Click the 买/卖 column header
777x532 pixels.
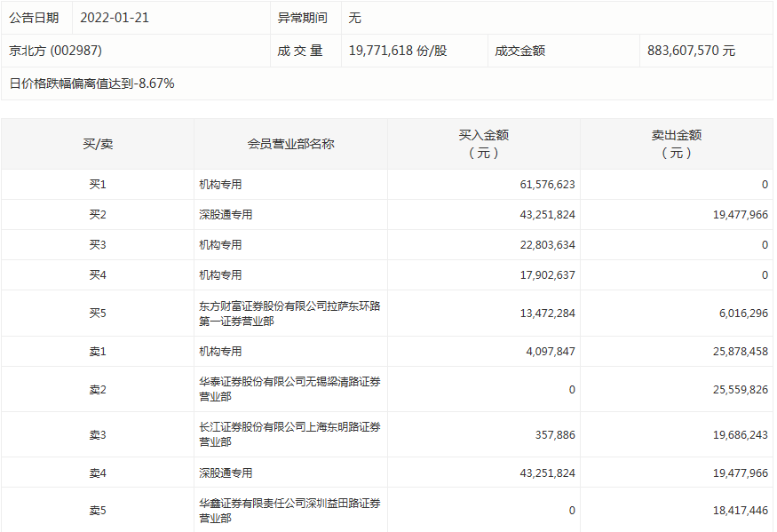pyautogui.click(x=98, y=144)
